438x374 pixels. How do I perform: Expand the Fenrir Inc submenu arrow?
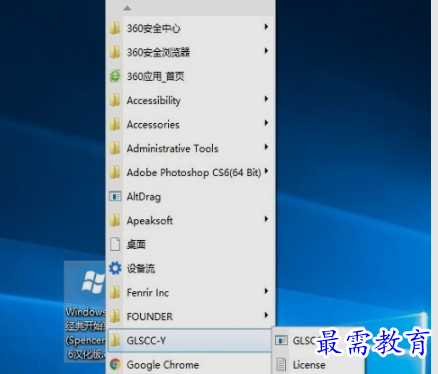pyautogui.click(x=266, y=291)
